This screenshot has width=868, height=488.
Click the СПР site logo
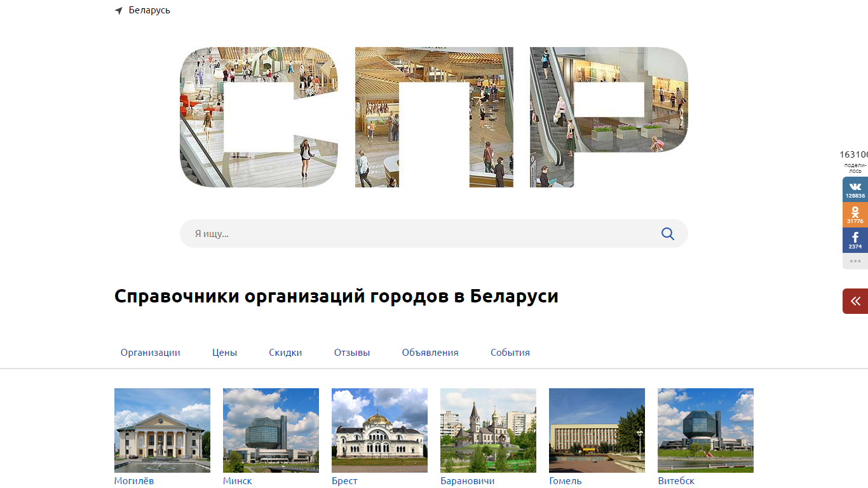click(434, 117)
